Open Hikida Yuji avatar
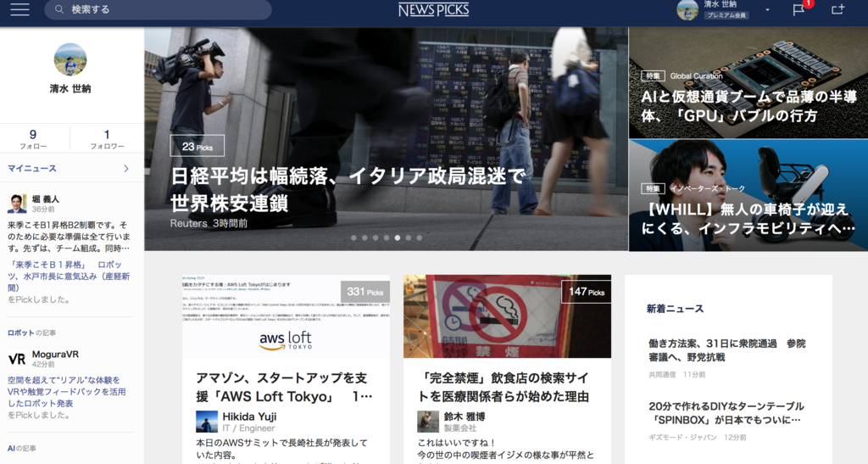Viewport: 868px width, 464px height. 207,422
